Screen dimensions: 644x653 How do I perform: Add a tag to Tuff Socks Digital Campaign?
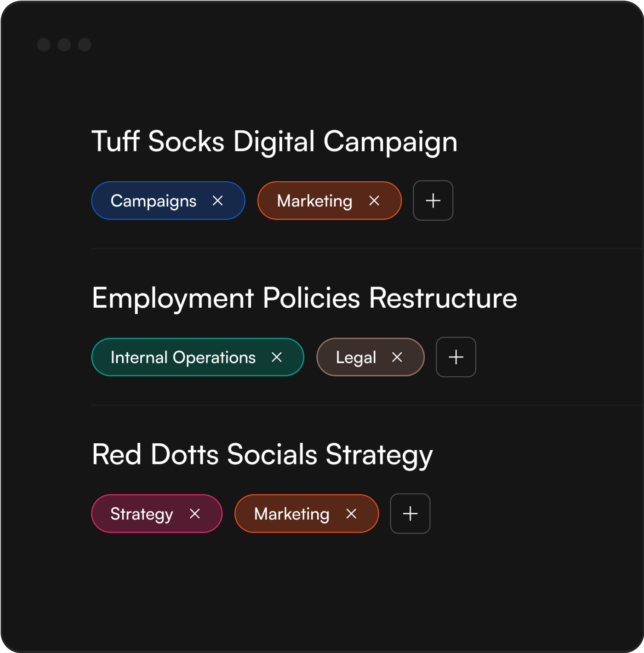[x=433, y=201]
